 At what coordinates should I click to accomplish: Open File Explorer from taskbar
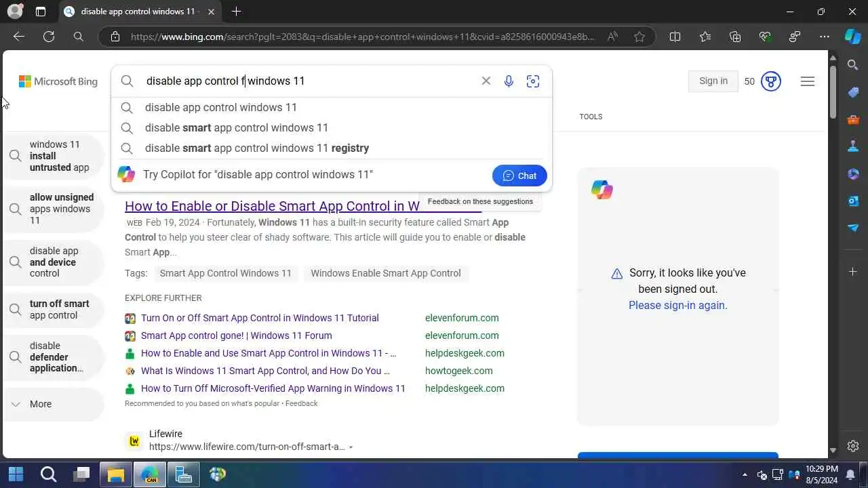116,474
